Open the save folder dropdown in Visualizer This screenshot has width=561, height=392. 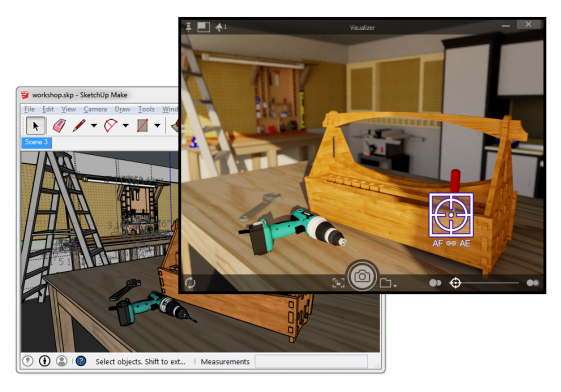pyautogui.click(x=388, y=283)
